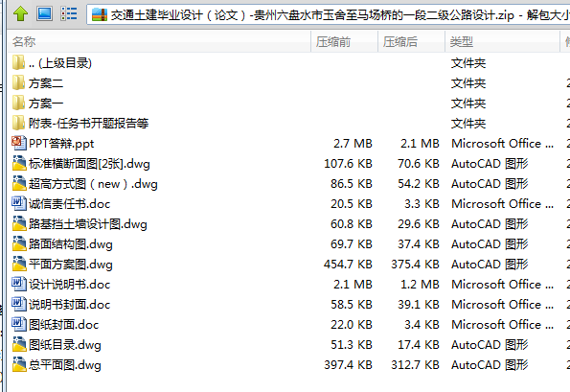Sort by the 类型 column header
The height and width of the screenshot is (392, 570).
tap(502, 41)
